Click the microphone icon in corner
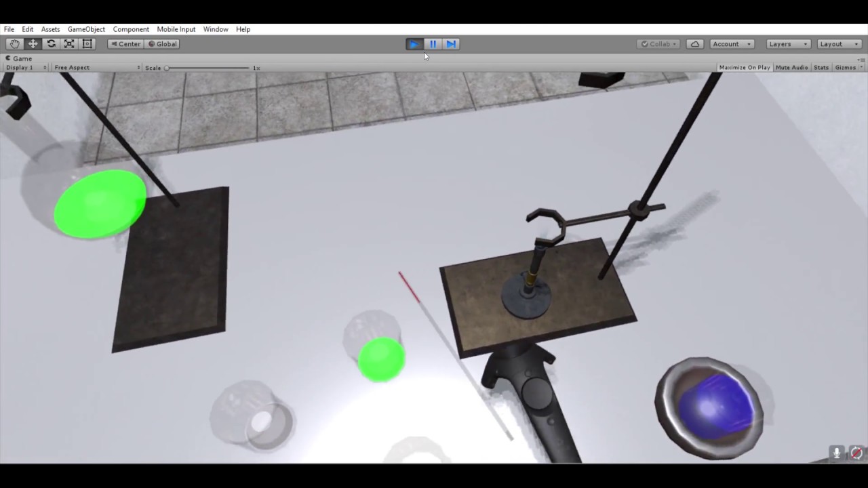868x488 pixels. point(837,453)
